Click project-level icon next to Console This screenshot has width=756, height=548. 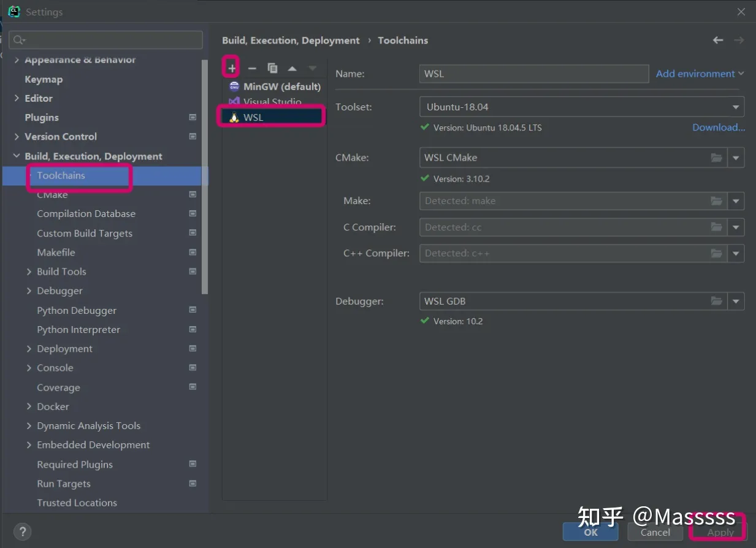[193, 368]
